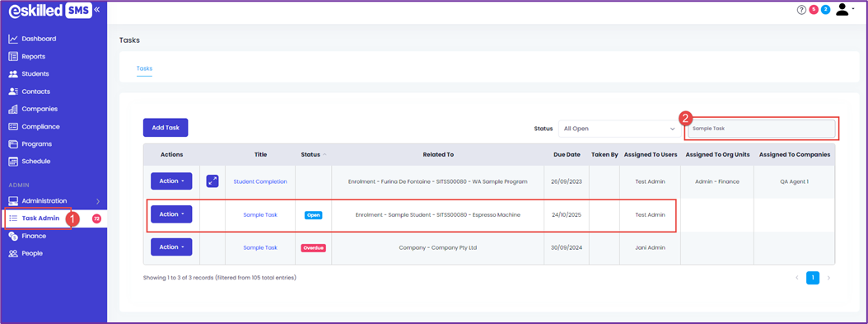Open the red notification badge showing 5
Viewport: 868px width, 324px height.
click(x=814, y=9)
